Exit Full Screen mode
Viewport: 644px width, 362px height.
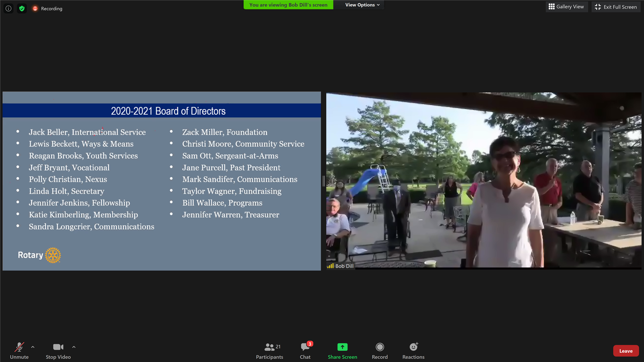click(616, 7)
